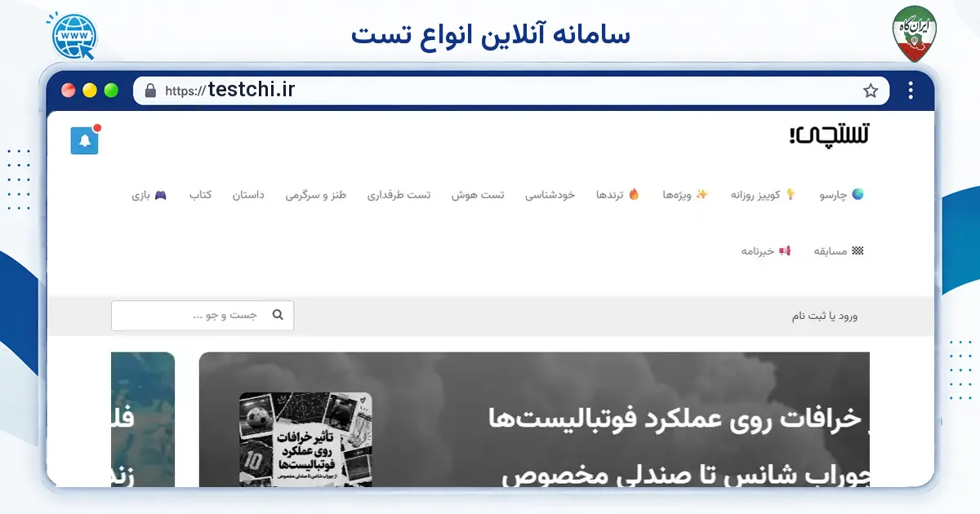
Task: Click the padlock security icon
Action: [x=150, y=91]
